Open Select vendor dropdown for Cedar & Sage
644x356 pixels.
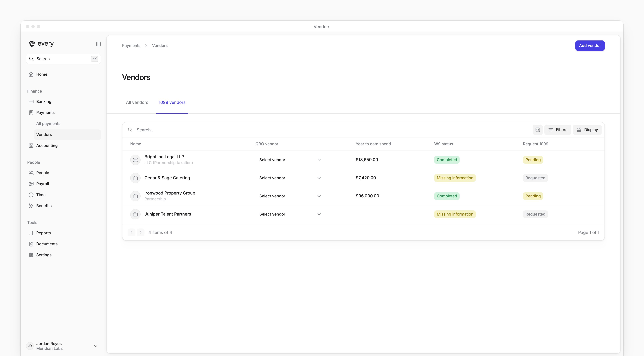click(290, 178)
